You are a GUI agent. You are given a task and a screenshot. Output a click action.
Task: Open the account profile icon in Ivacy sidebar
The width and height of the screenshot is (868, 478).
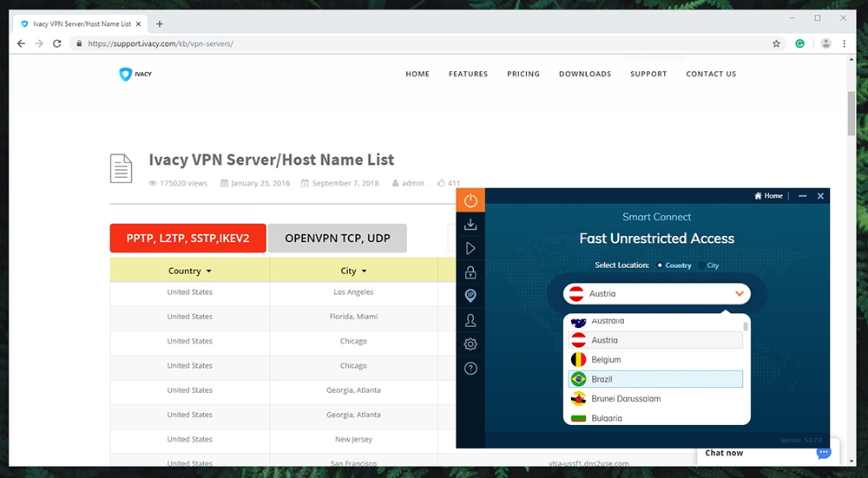tap(470, 320)
